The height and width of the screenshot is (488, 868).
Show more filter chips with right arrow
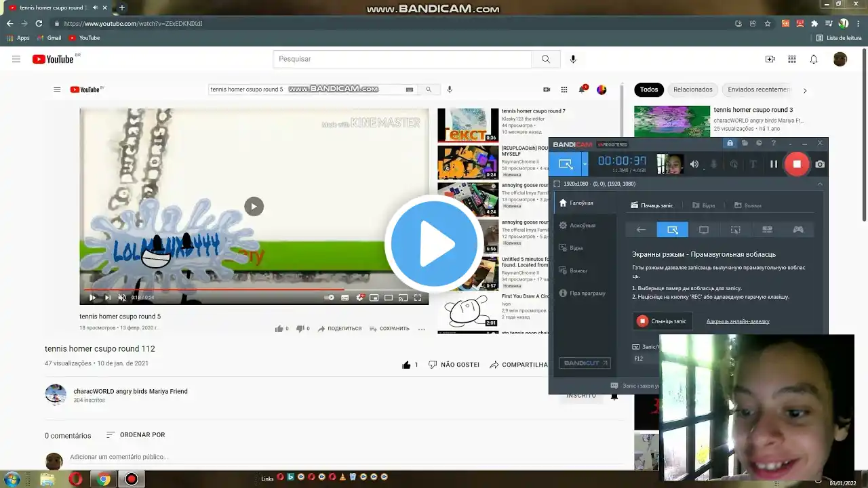[x=805, y=89]
